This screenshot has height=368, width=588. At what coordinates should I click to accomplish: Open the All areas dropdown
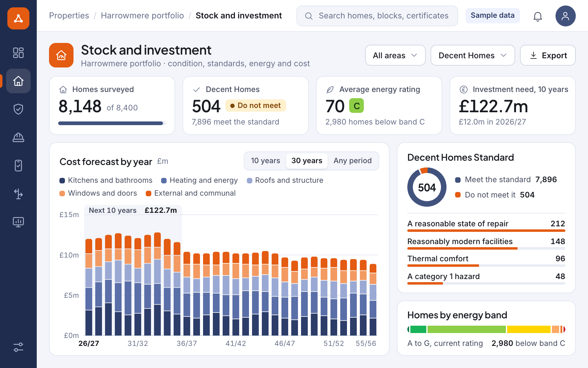tap(395, 55)
